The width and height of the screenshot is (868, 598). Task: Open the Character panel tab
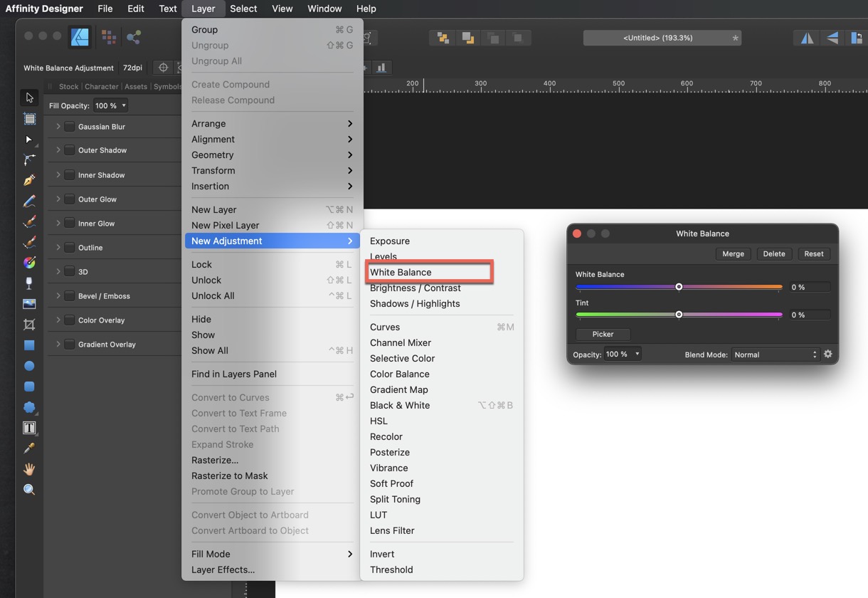[x=102, y=87]
